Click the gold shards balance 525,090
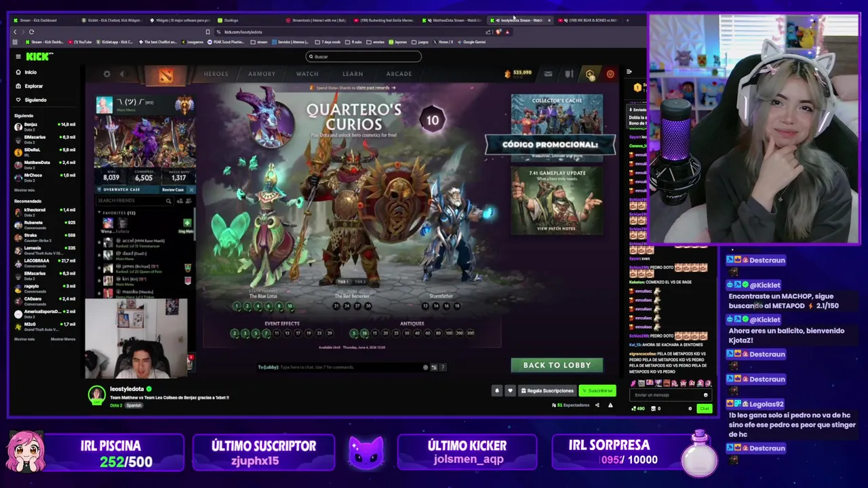 point(518,73)
